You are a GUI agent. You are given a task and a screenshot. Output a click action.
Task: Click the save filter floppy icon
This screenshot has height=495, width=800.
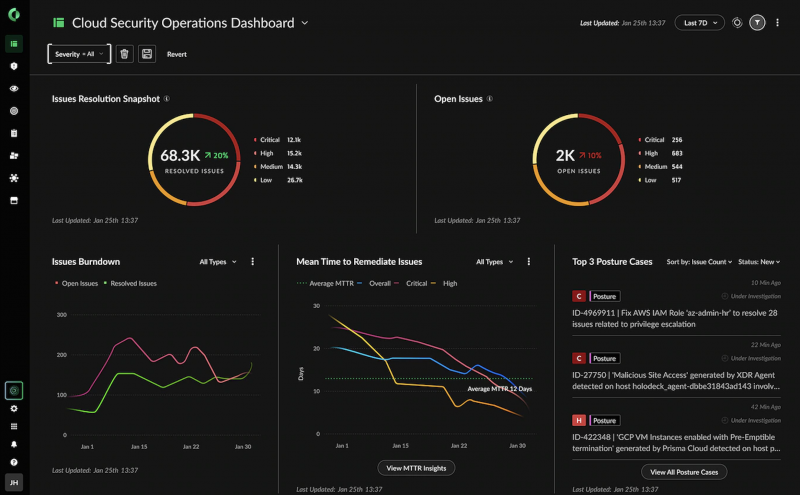pos(147,54)
